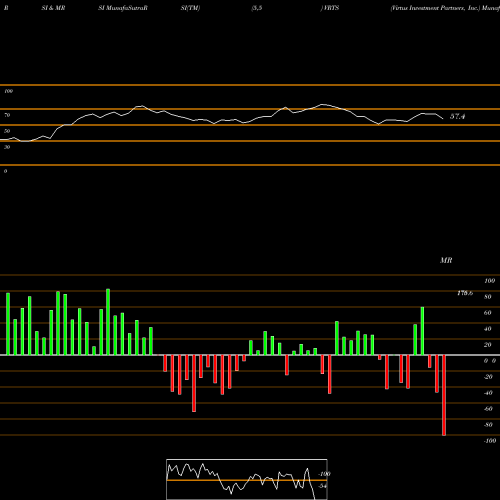Click the 'Virtus Investment Partners, Inc.' title text
The width and height of the screenshot is (500, 500).
(x=435, y=8)
